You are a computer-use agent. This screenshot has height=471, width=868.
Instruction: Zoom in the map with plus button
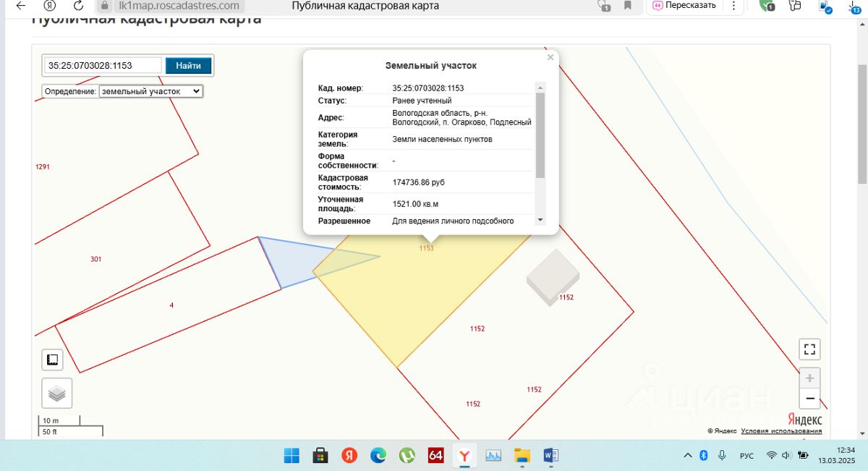coord(809,378)
